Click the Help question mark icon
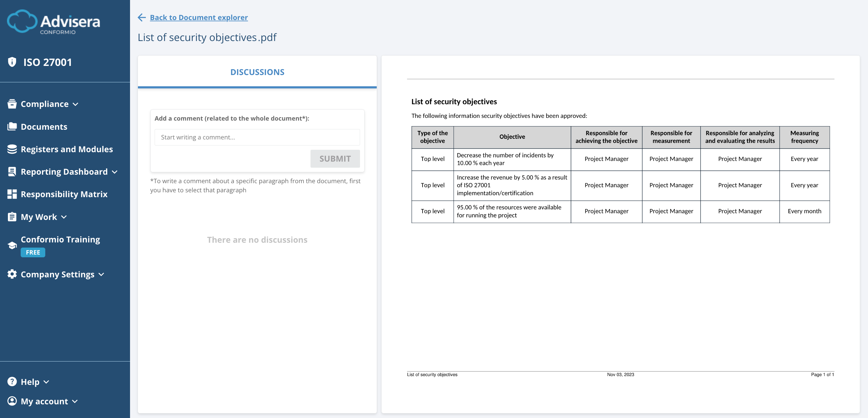 pos(12,381)
